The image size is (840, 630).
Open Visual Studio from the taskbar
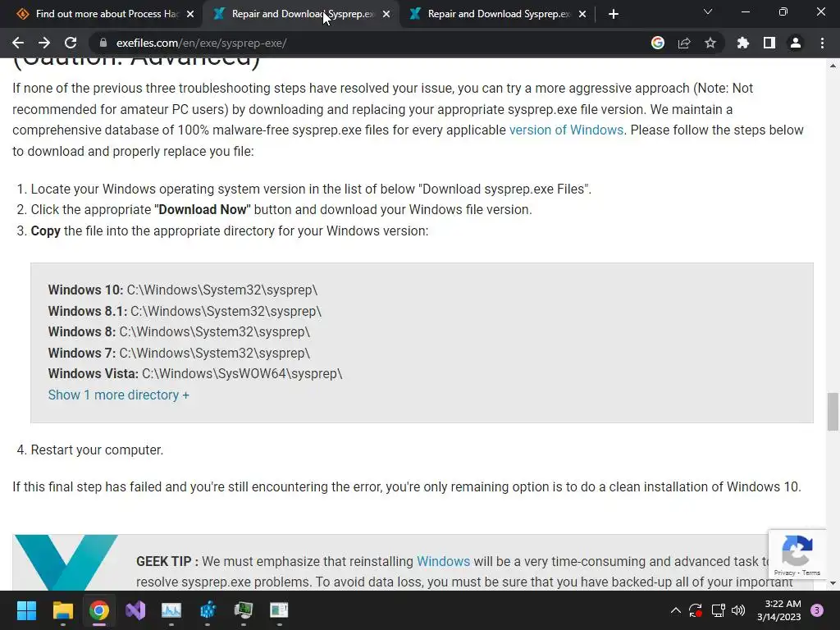pyautogui.click(x=135, y=610)
